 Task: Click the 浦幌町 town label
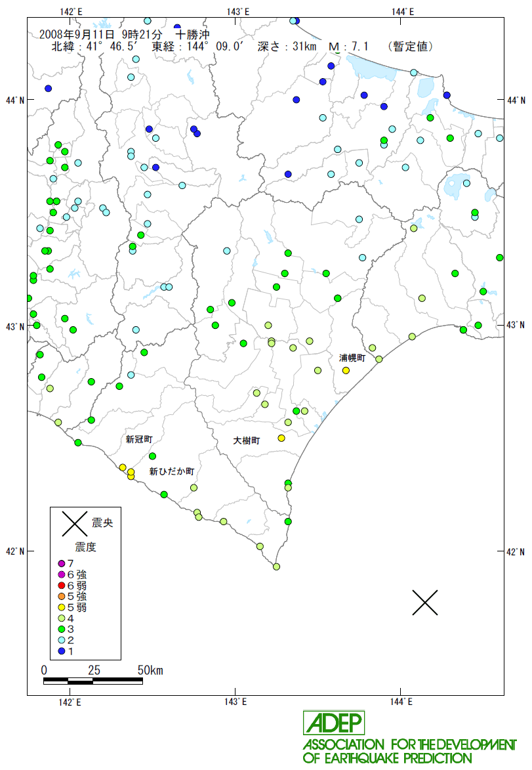(352, 358)
